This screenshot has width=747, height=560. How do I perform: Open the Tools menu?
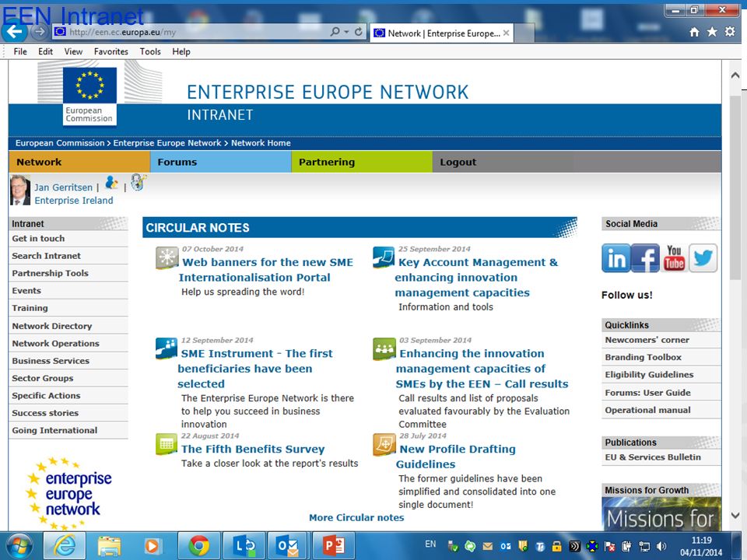tap(150, 51)
